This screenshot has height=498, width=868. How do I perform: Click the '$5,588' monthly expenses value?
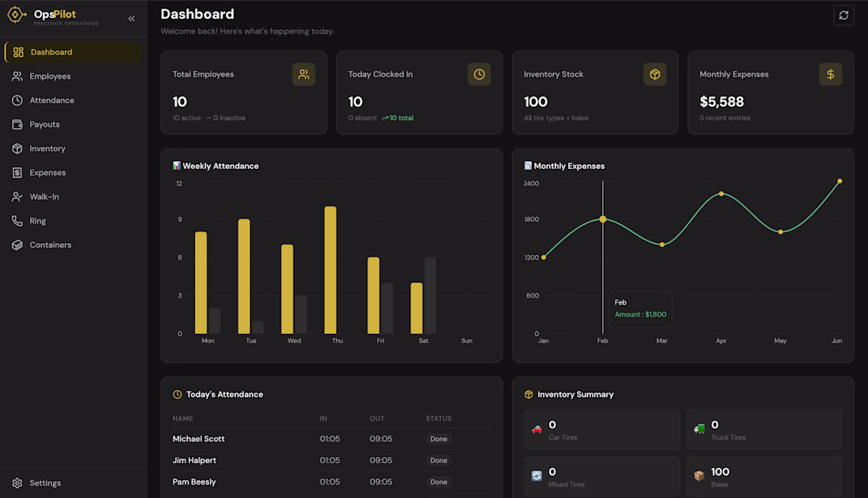pos(722,102)
